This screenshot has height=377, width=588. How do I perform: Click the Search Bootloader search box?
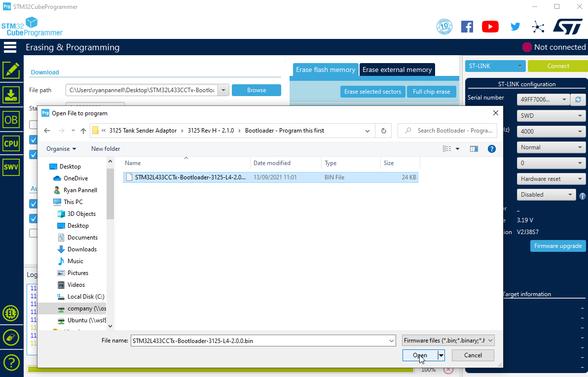point(447,131)
